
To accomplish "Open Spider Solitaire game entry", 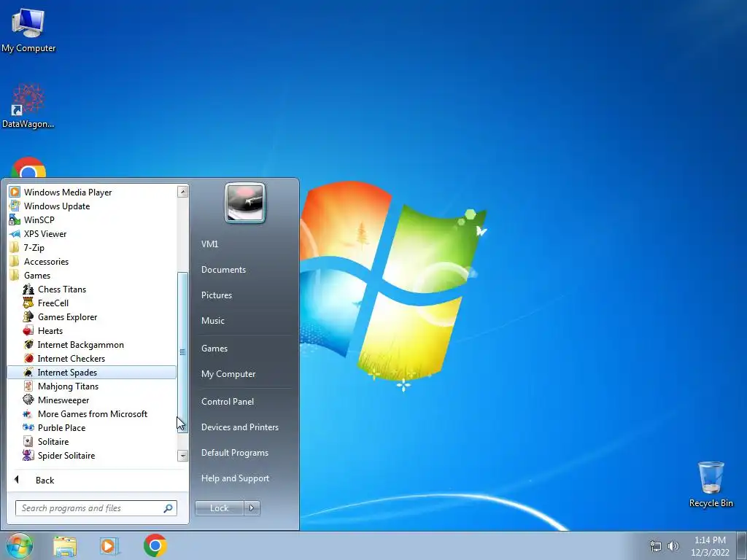I will tap(58, 455).
